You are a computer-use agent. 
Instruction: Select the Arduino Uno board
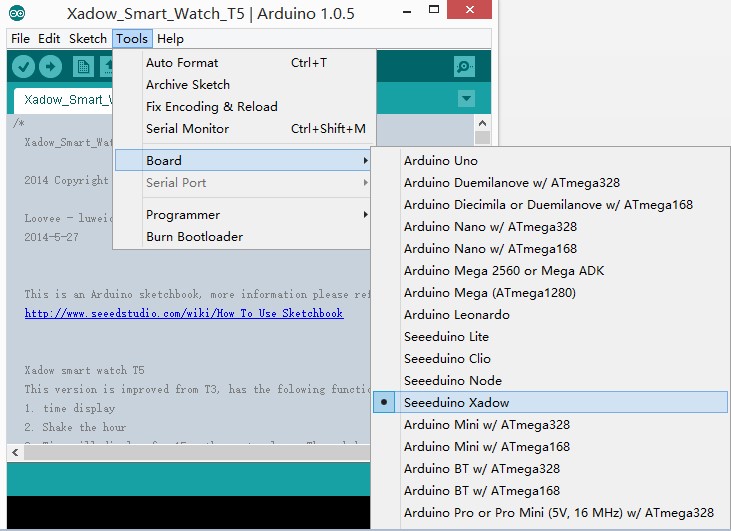(x=550, y=160)
